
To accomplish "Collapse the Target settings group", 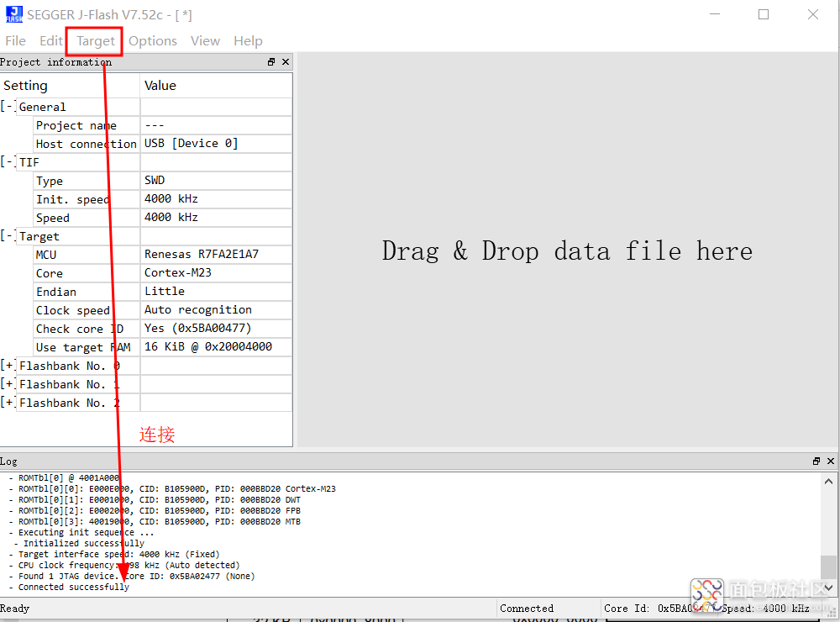I will 8,236.
